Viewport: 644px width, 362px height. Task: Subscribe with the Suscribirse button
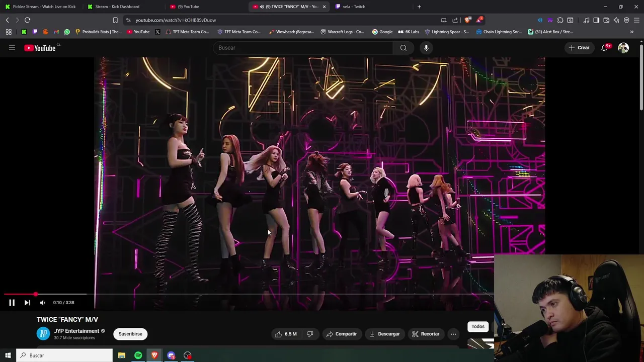(x=130, y=334)
